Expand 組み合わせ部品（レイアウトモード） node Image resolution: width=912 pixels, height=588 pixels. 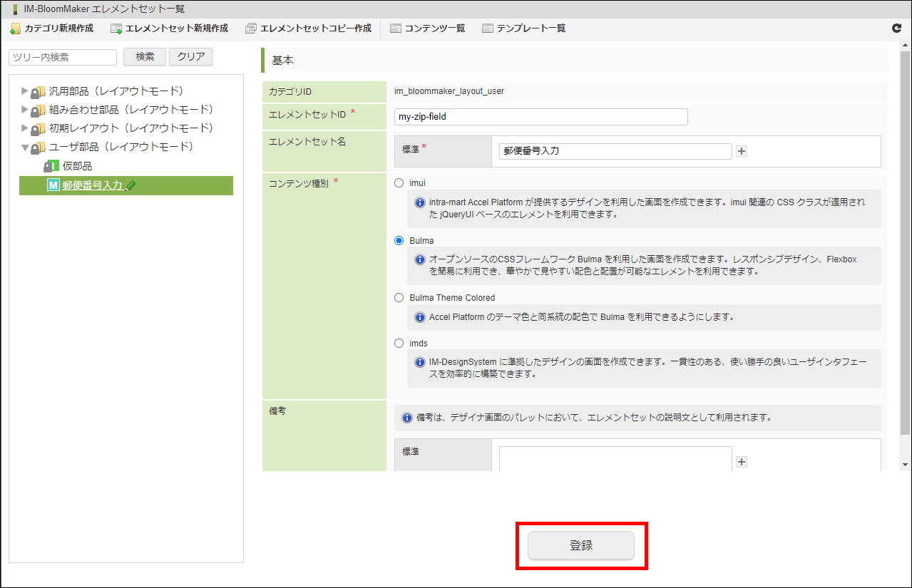coord(25,110)
